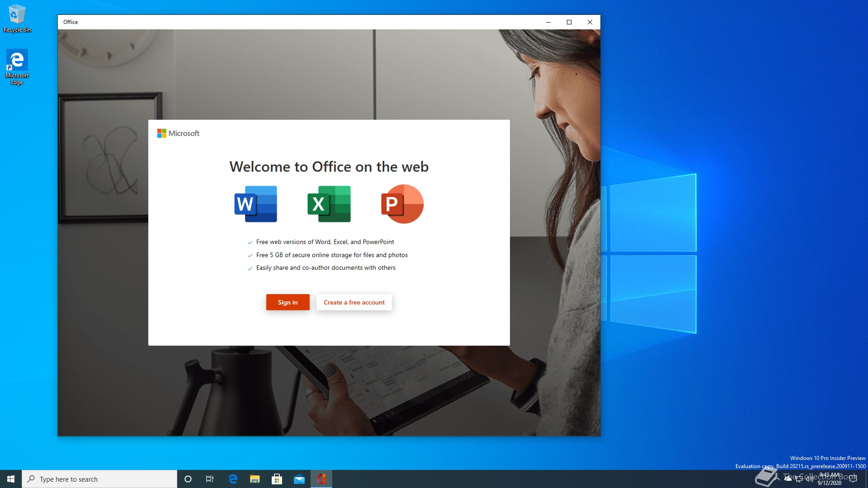Click text Free web versions of Word, Excel, and PowerPoint
Image resolution: width=868 pixels, height=488 pixels.
(x=325, y=242)
